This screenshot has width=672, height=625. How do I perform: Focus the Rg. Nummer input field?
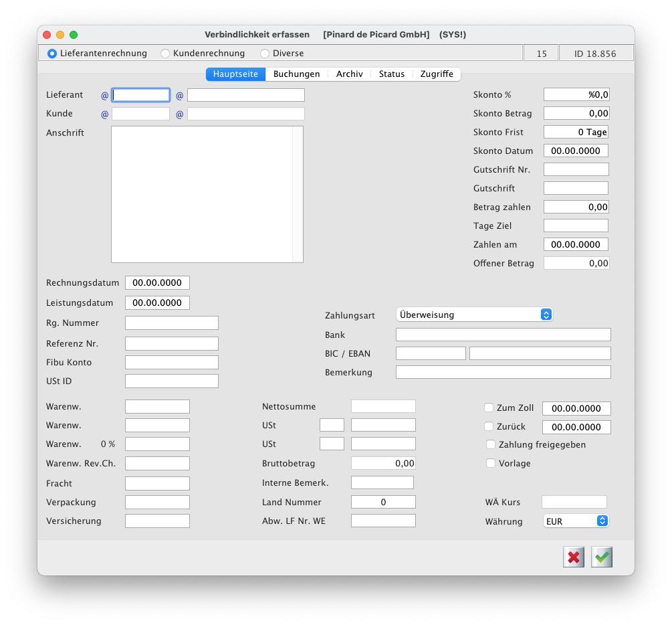[x=171, y=323]
